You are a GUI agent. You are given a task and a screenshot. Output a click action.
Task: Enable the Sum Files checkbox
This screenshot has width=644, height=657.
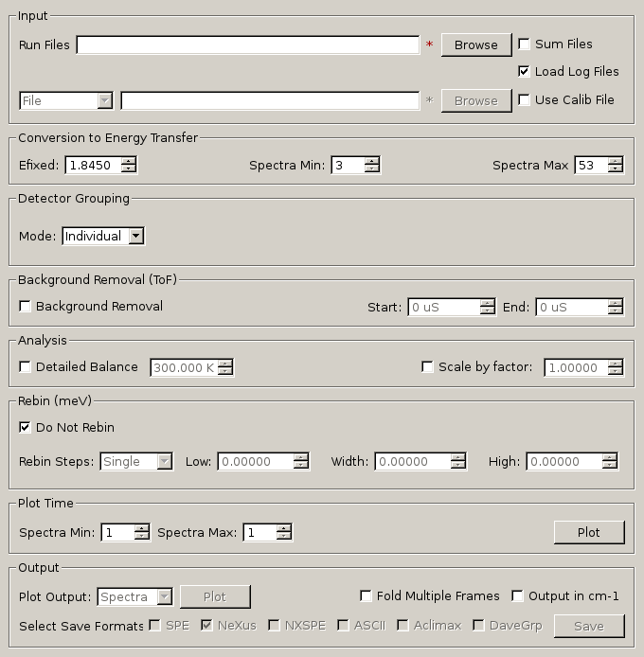[524, 44]
